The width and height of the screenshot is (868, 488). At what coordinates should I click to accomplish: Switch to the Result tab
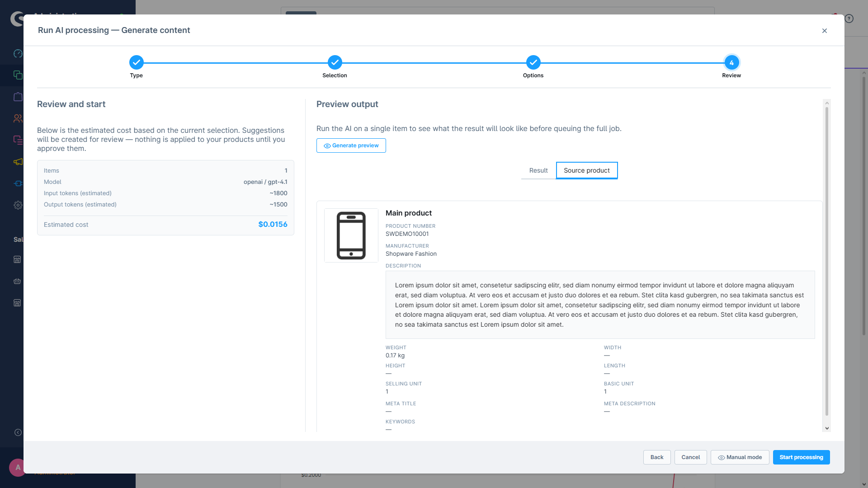538,170
